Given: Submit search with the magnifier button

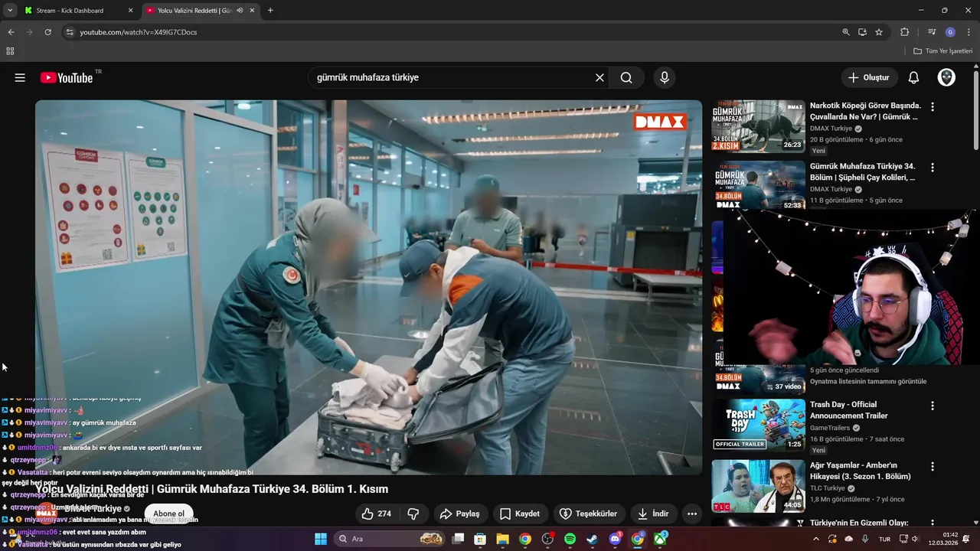Looking at the screenshot, I should (x=626, y=77).
